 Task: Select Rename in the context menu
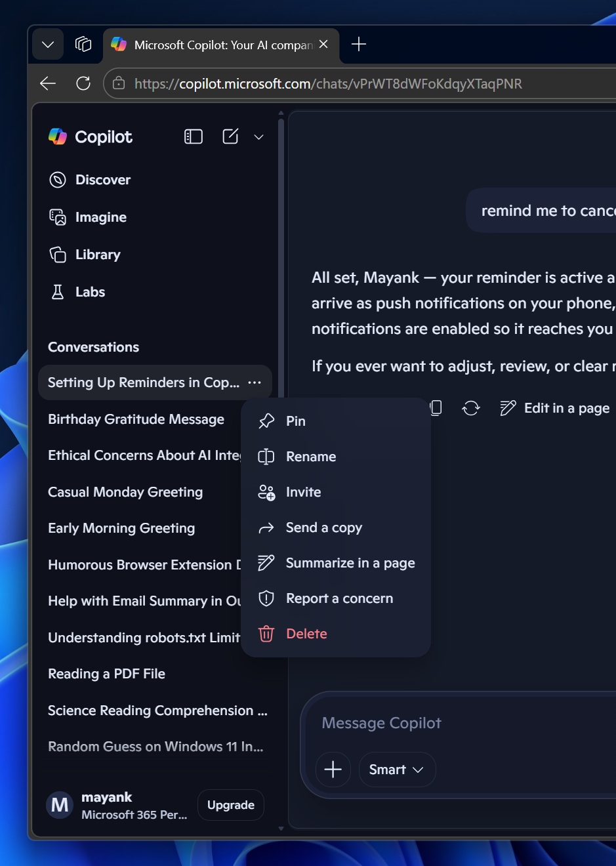point(310,457)
